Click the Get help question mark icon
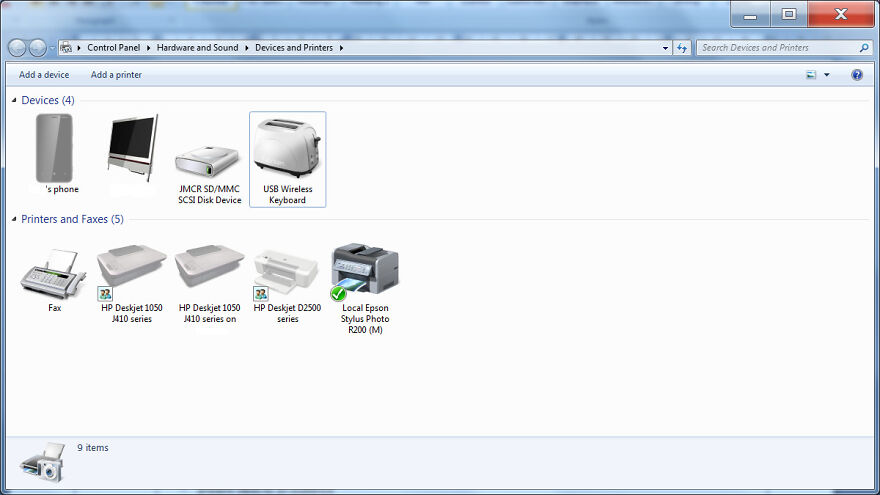Image resolution: width=880 pixels, height=495 pixels. 856,75
